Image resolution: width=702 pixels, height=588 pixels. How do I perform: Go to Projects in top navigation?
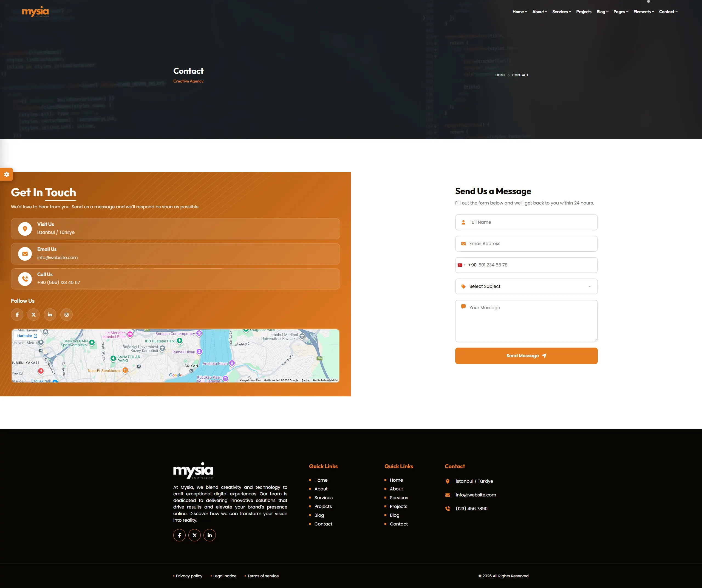point(584,12)
